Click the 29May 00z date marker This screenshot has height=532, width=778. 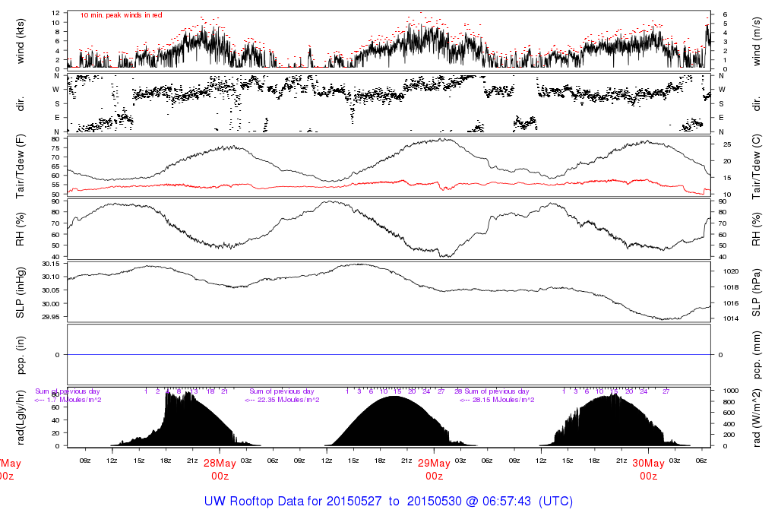tap(434, 470)
